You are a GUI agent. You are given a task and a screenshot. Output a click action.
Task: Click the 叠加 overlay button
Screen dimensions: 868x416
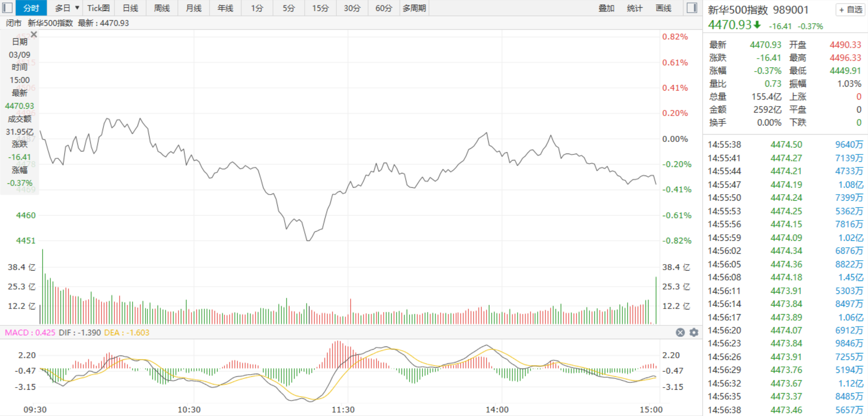606,8
